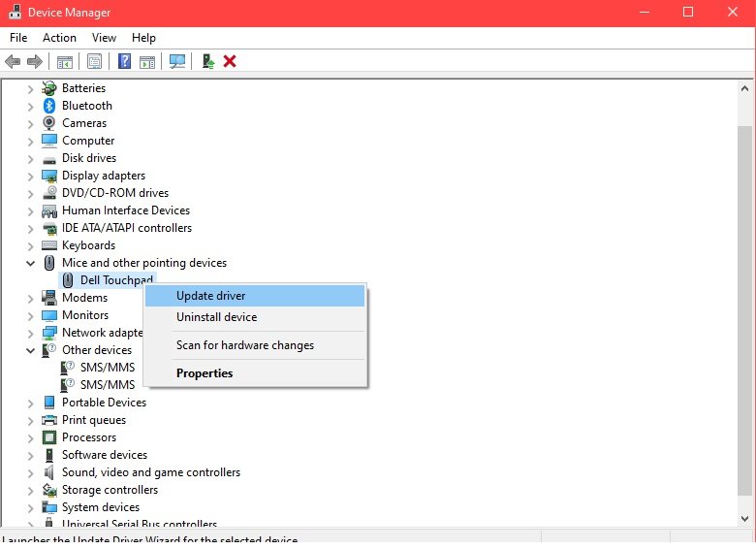This screenshot has width=756, height=549.
Task: Select IDE ATA/ATAPI controllers label
Action: click(127, 228)
